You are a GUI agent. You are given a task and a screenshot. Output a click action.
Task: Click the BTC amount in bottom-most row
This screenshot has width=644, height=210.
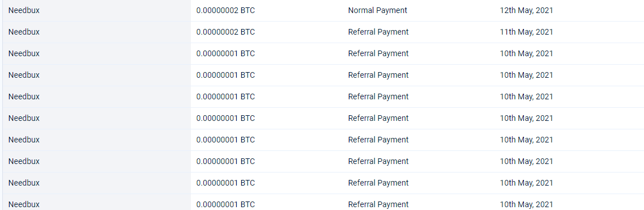click(x=225, y=204)
